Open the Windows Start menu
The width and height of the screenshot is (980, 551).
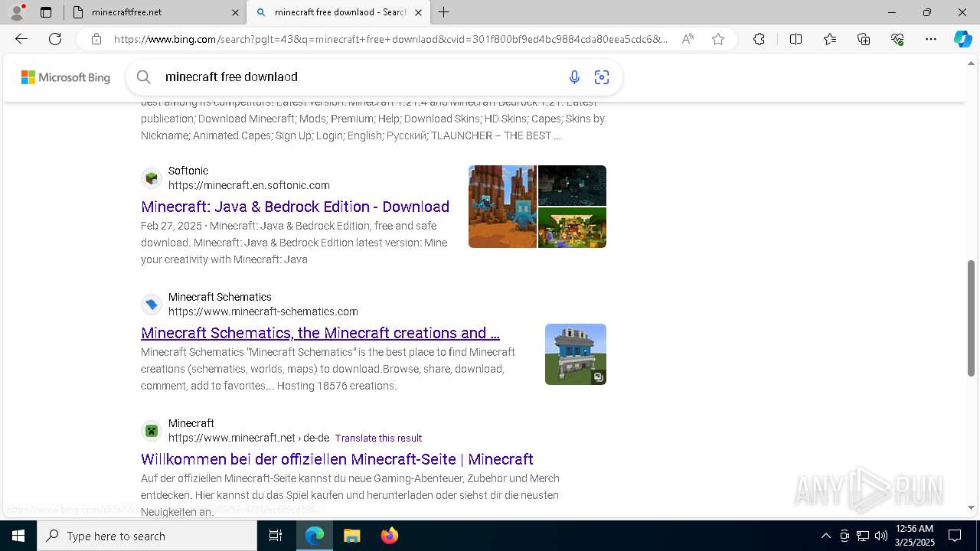click(18, 536)
